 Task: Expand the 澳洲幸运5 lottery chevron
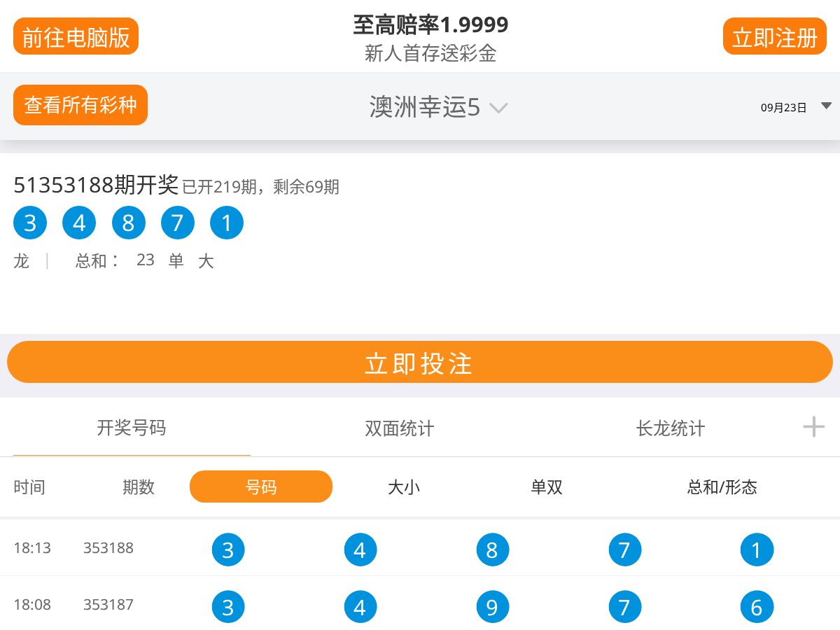tap(498, 108)
